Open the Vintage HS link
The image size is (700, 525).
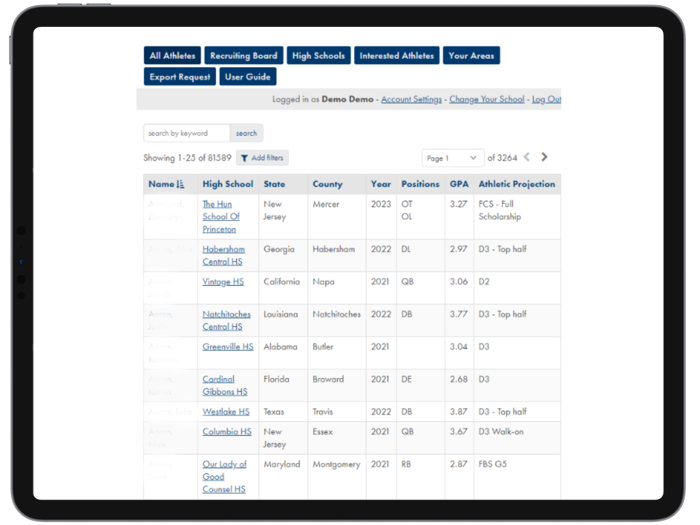tap(223, 282)
